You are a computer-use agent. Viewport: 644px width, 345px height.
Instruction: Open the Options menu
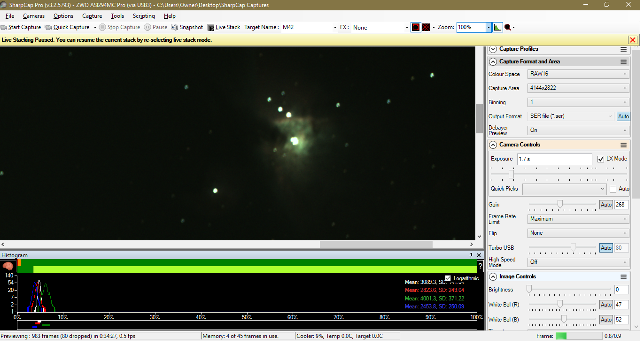point(63,16)
